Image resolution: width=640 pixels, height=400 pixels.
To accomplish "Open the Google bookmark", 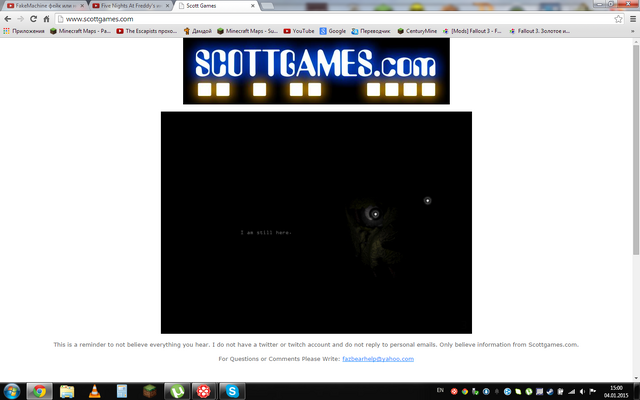I will 333,31.
